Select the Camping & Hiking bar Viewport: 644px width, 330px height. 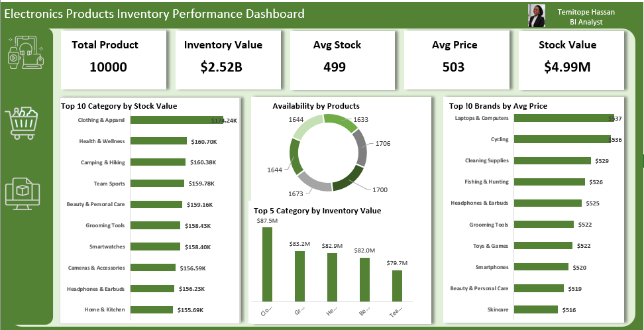(158, 162)
